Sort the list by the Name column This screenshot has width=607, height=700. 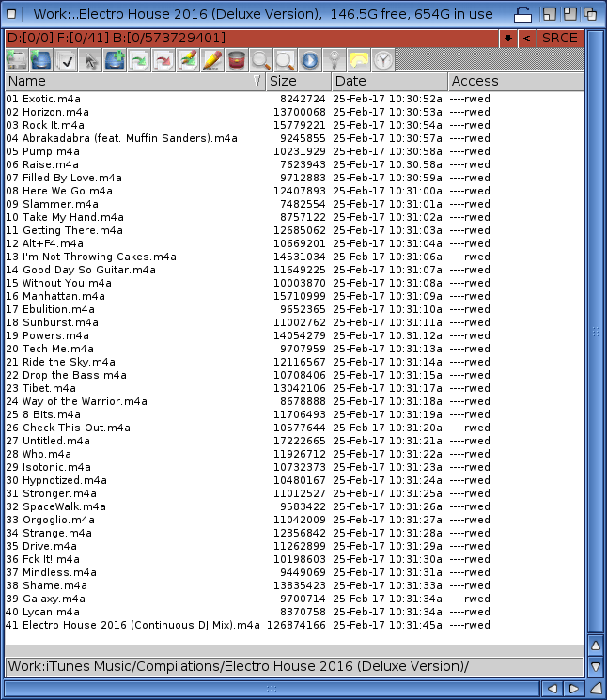click(135, 81)
